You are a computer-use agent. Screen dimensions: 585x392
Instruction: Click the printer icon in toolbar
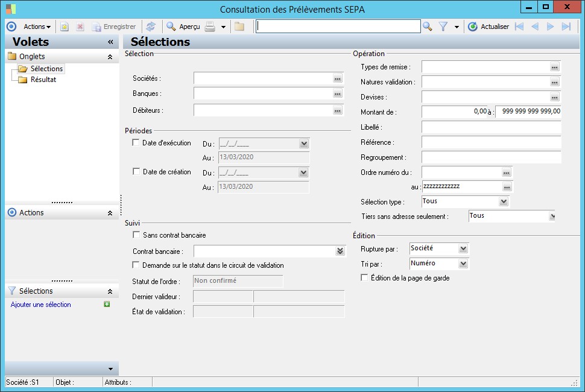pos(210,27)
